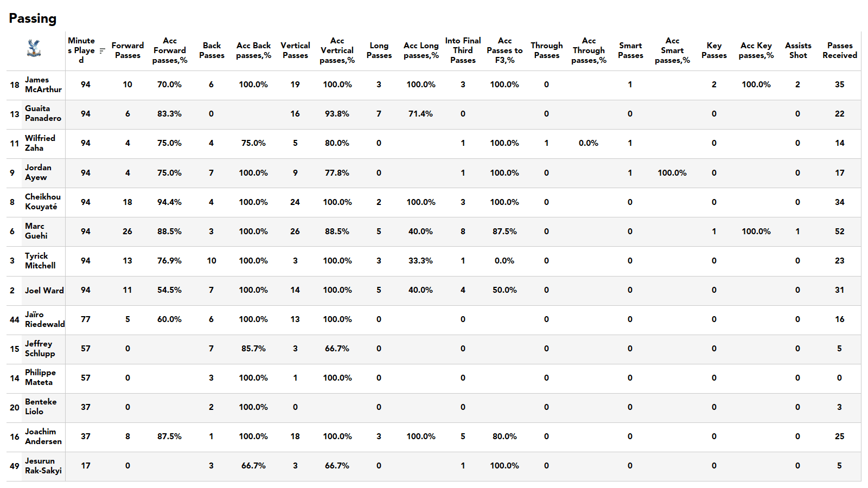868x488 pixels.
Task: Click the Acc Vertrical passes,% header
Action: 337,50
